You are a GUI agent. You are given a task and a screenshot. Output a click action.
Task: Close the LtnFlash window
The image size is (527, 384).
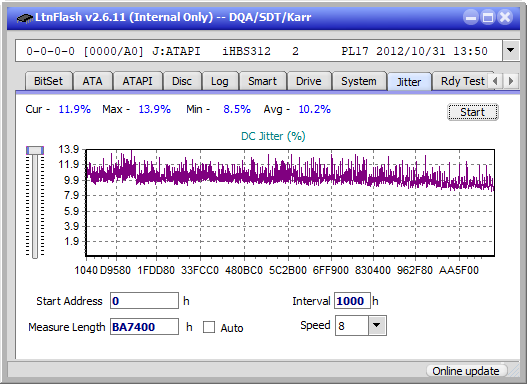pos(505,17)
